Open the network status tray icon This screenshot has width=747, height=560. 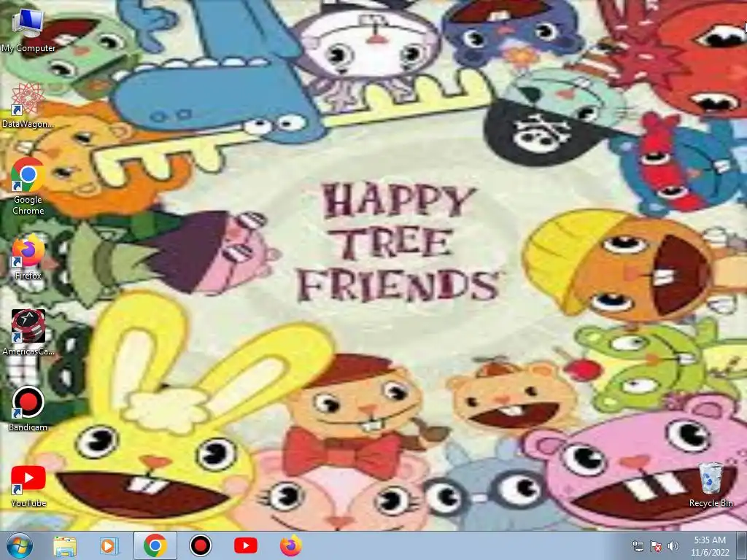(x=638, y=546)
